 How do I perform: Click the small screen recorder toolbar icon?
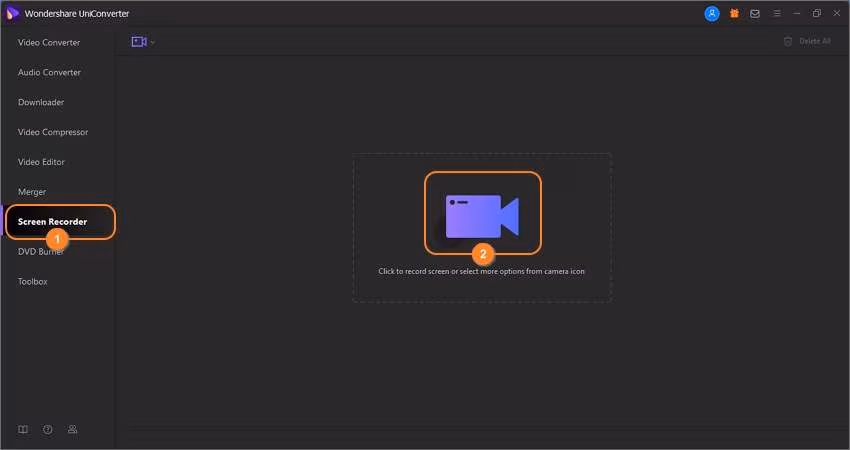pos(139,42)
